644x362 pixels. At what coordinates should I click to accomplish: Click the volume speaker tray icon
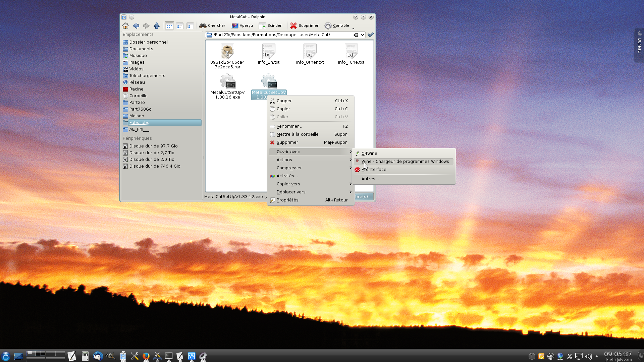[x=588, y=356]
